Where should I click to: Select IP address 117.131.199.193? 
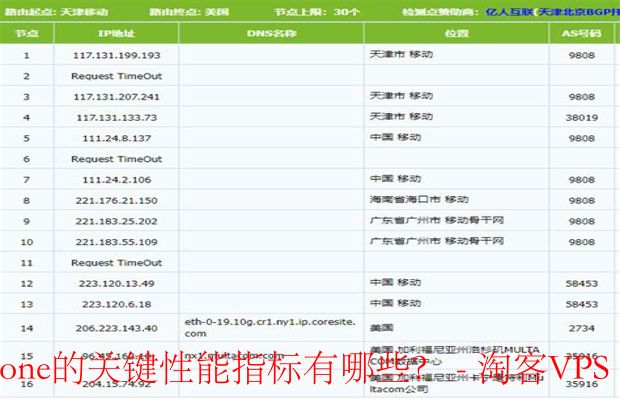tap(117, 55)
